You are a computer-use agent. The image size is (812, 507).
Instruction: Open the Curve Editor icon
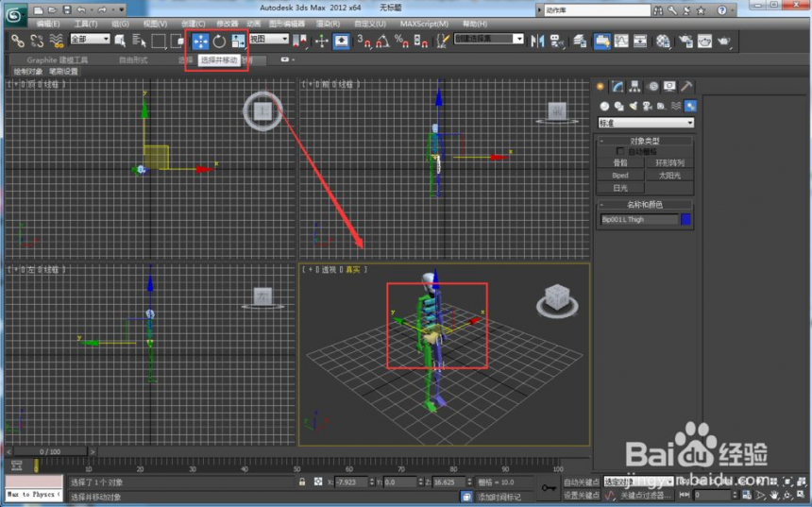[x=621, y=41]
